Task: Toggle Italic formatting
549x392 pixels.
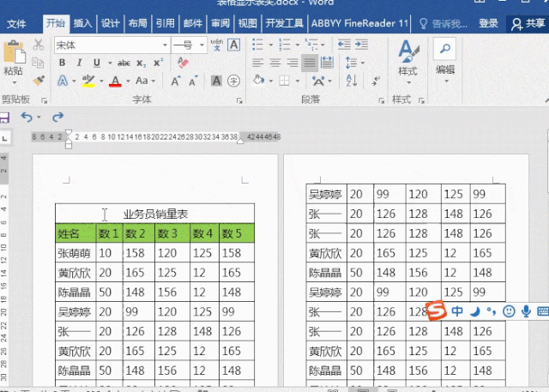Action: (x=79, y=63)
